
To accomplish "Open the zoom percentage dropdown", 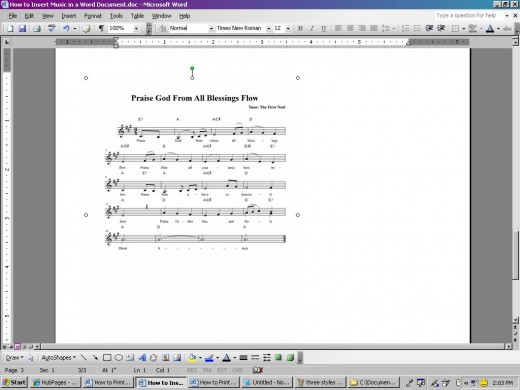I will 136,29.
